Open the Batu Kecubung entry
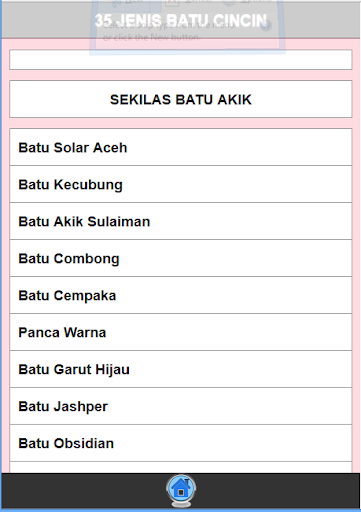361x512 pixels. pyautogui.click(x=181, y=184)
